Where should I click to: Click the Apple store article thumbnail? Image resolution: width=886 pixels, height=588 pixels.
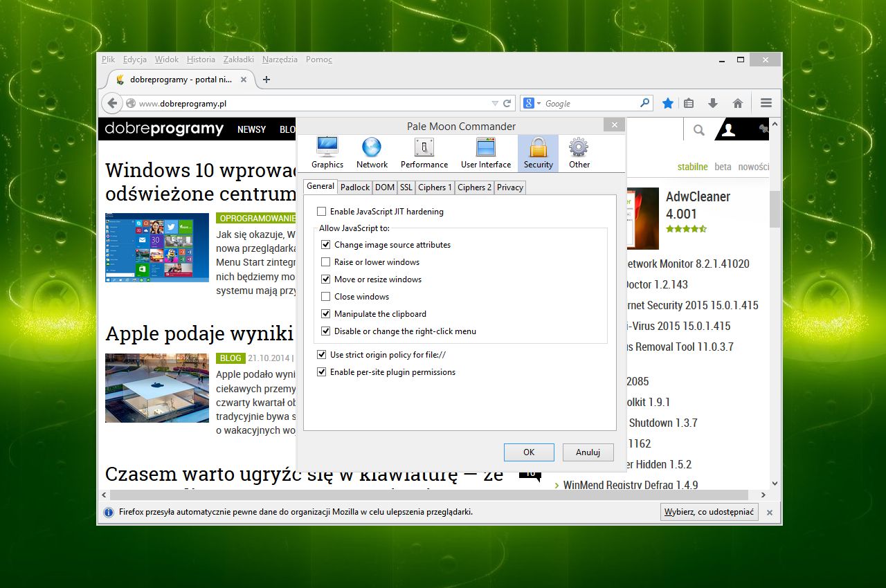157,388
